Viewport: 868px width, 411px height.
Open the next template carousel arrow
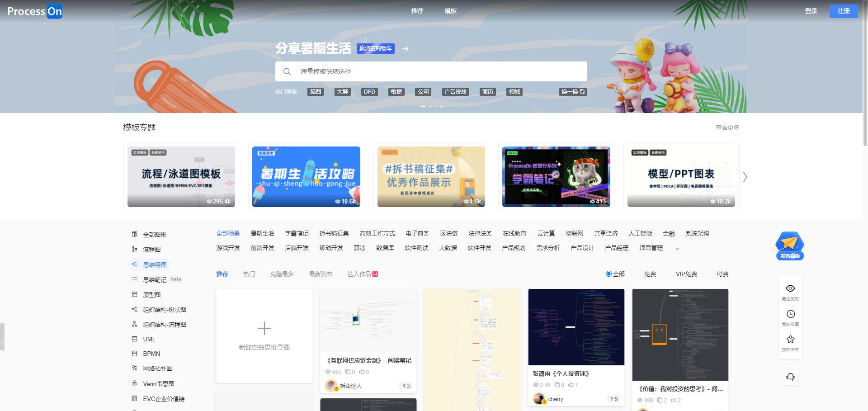(x=745, y=177)
